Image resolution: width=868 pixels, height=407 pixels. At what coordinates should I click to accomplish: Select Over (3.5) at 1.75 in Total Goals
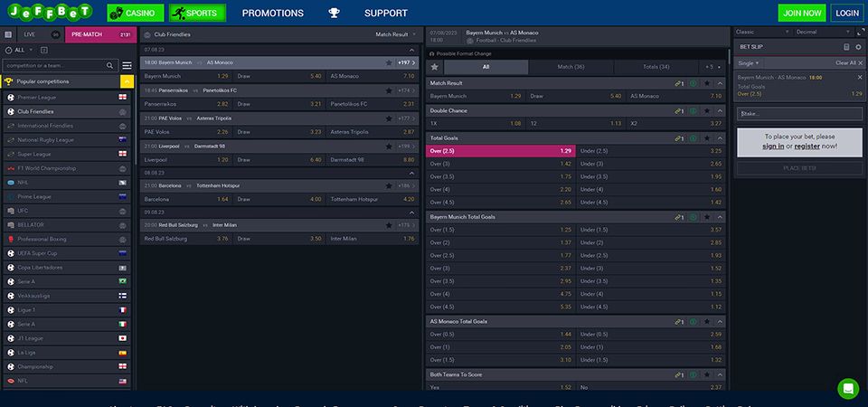pos(500,176)
